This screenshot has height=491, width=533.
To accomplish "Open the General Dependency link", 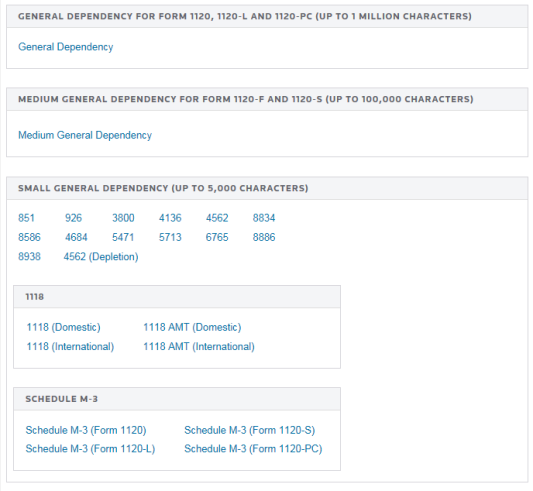I will tap(66, 47).
